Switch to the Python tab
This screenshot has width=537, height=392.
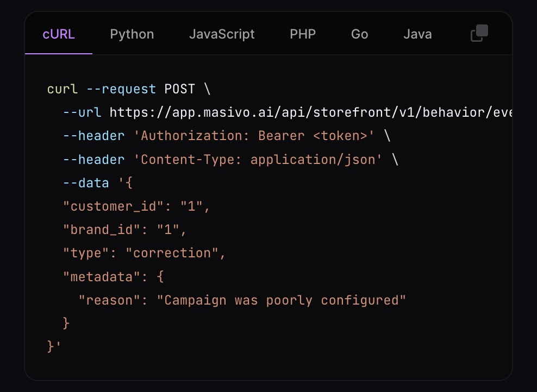pyautogui.click(x=132, y=34)
